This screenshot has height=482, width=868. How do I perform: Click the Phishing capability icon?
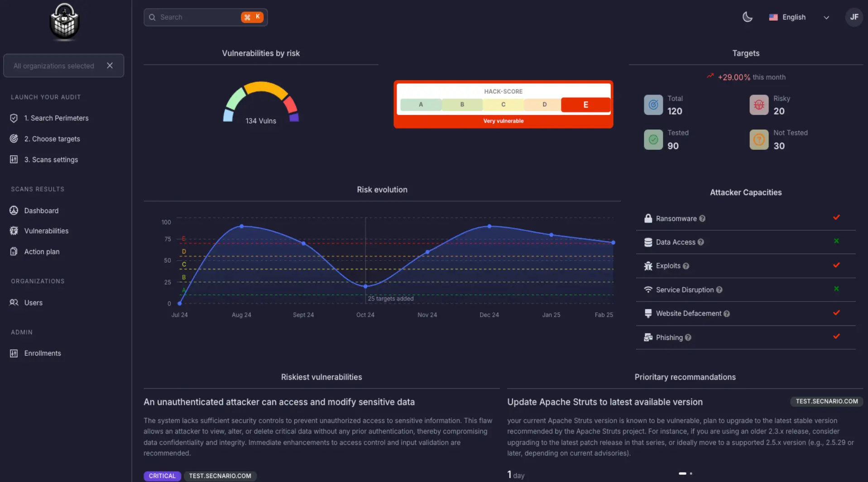click(649, 337)
